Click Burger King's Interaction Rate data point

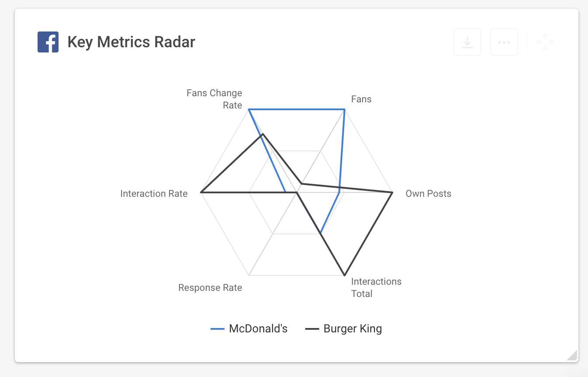201,192
